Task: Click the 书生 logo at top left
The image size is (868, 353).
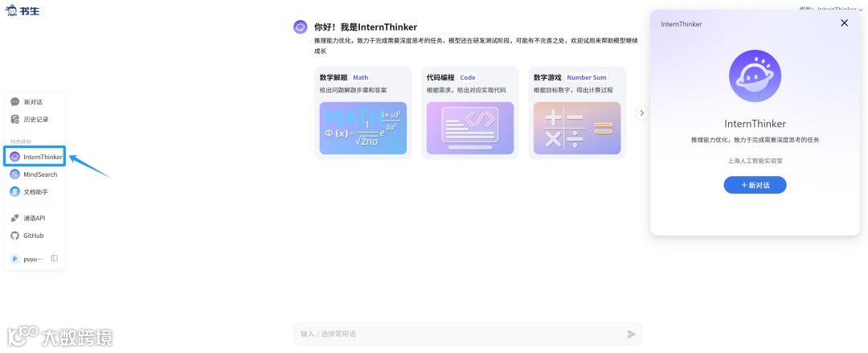Action: 23,10
